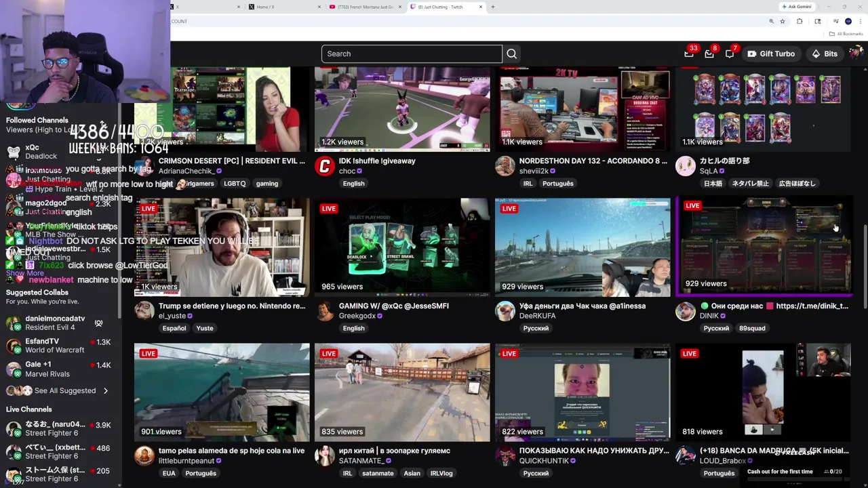The height and width of the screenshot is (488, 868).
Task: Click the DeeRKUFA channel avatar
Action: (x=505, y=311)
